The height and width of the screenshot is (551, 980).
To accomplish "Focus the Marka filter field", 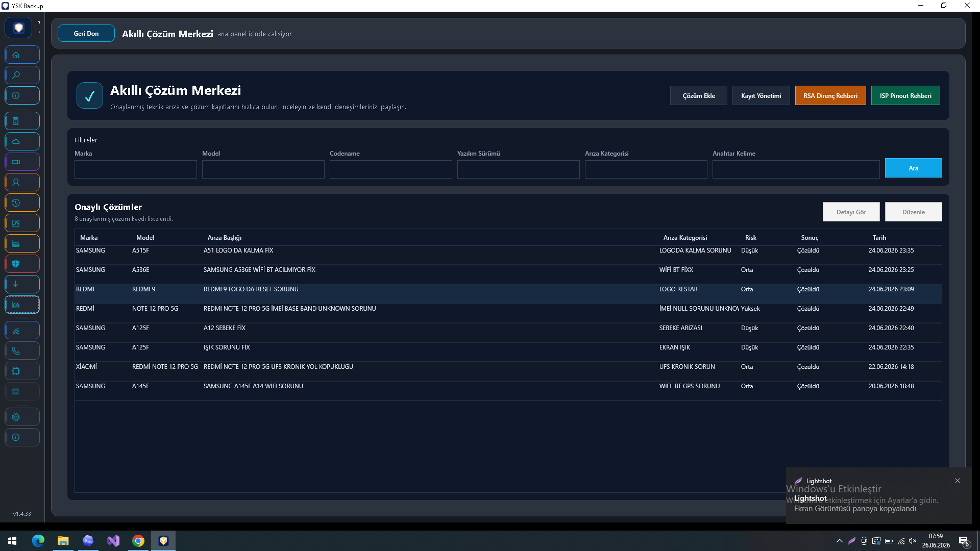I will [136, 169].
